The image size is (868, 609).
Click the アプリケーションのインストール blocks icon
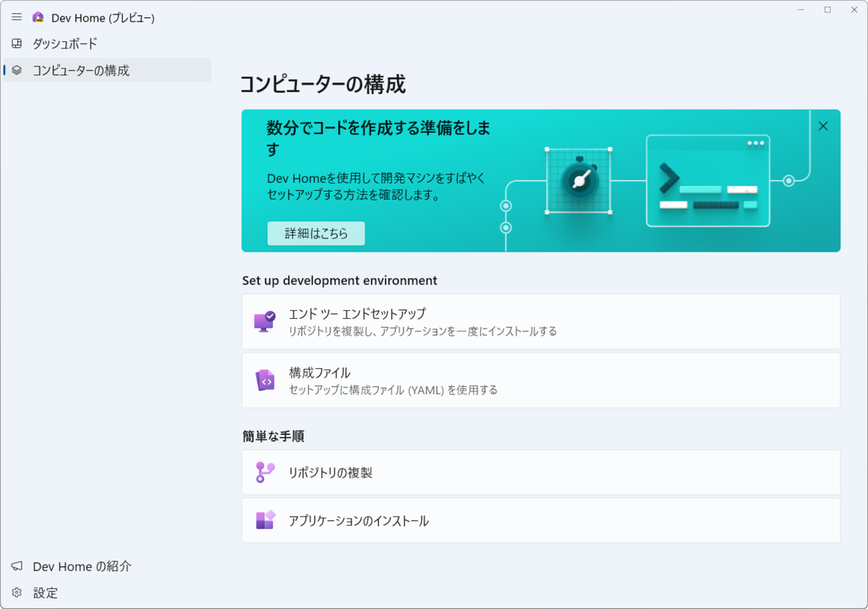coord(263,520)
